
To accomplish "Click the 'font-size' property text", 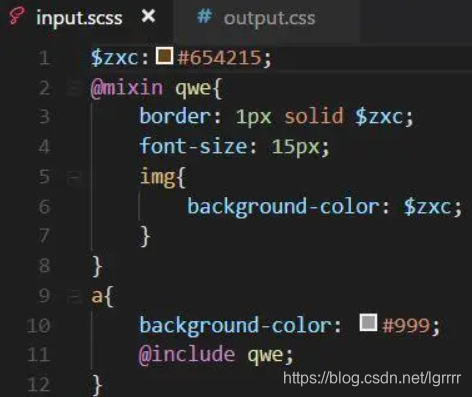I will (x=193, y=146).
